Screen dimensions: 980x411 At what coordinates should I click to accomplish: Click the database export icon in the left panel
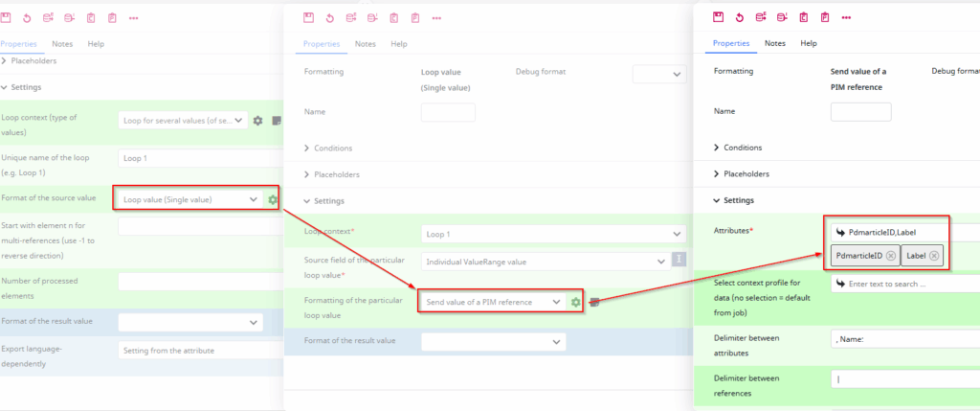coord(48,17)
